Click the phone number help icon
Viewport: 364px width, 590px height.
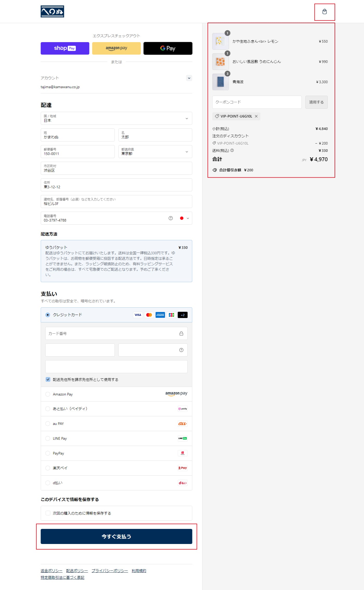[x=171, y=218]
